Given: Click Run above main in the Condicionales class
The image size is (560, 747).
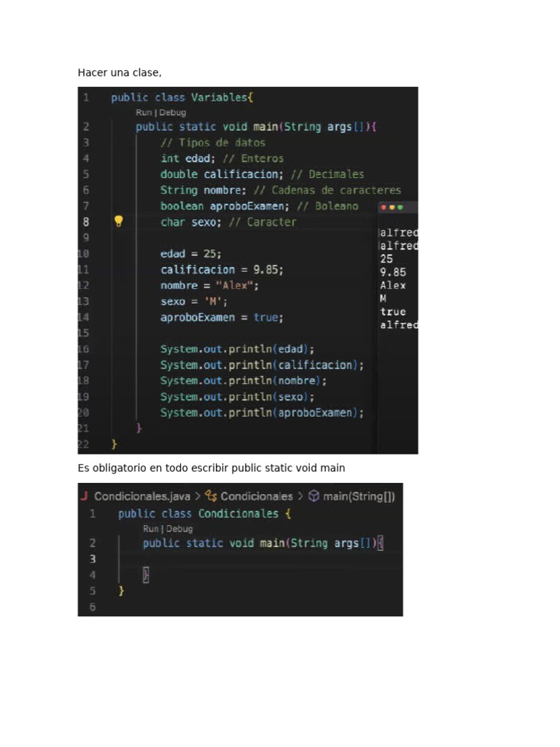Looking at the screenshot, I should [150, 529].
